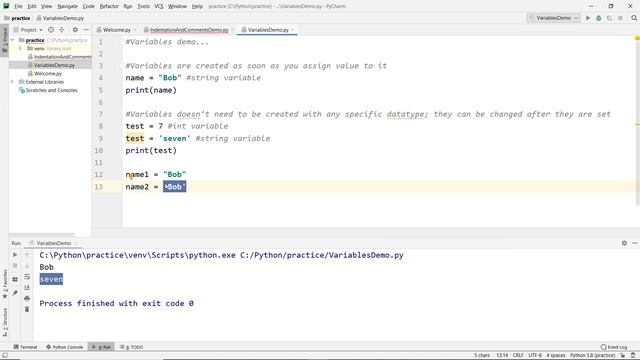This screenshot has height=360, width=640.
Task: Click Collapse All icon in Project panel
Action: tap(62, 30)
